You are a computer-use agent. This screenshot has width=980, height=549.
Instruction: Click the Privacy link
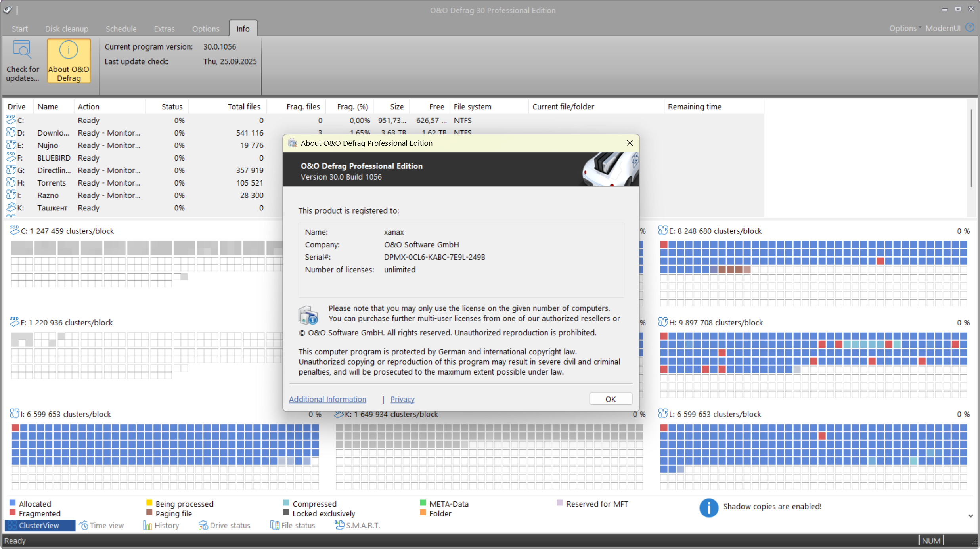click(x=402, y=399)
